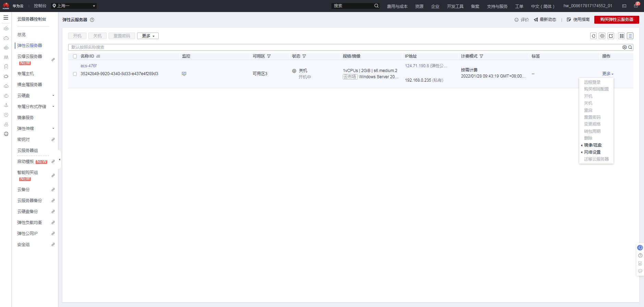
Task: Click floating help question icon
Action: click(640, 256)
